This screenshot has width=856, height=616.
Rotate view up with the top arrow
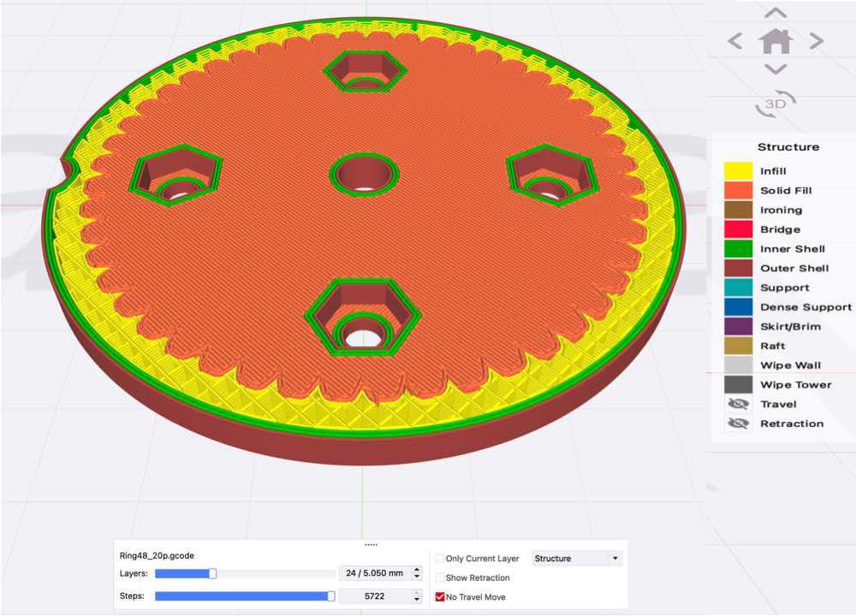(776, 13)
